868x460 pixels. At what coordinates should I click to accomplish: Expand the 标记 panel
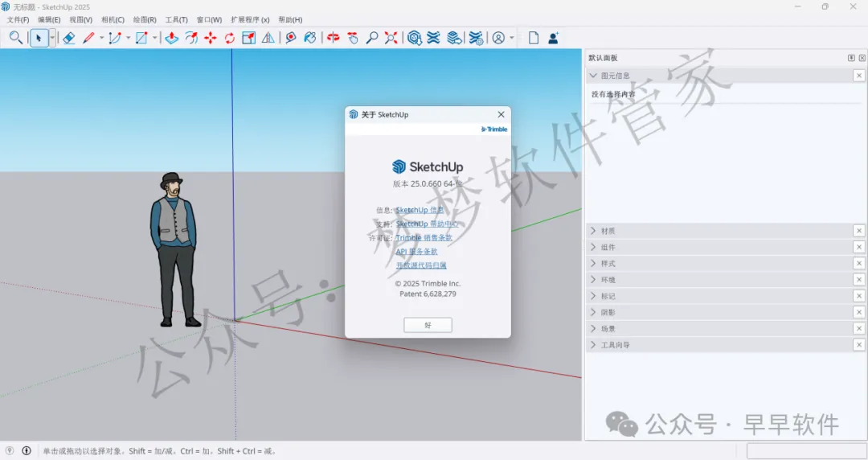[593, 296]
